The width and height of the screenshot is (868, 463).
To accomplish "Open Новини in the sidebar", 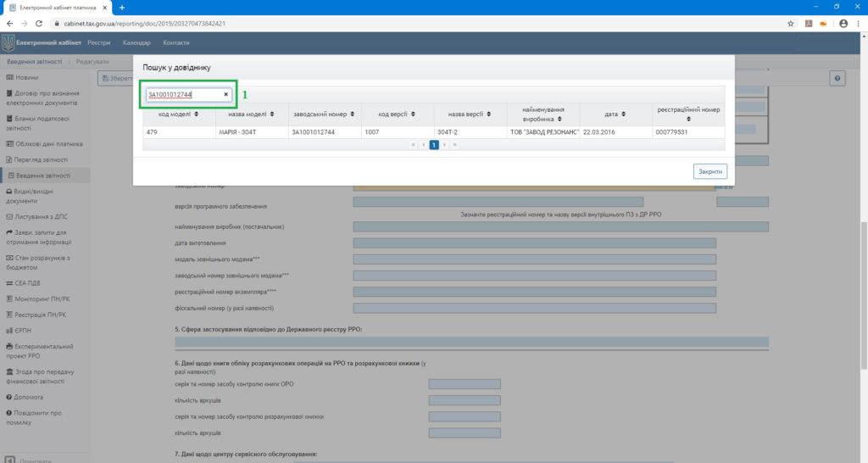I will tap(27, 77).
